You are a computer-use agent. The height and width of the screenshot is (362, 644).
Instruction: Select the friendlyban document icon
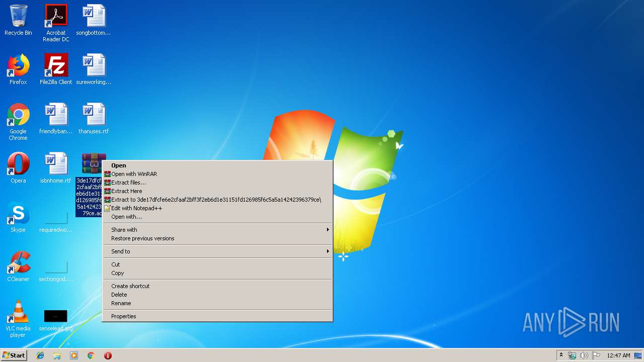coord(56,119)
